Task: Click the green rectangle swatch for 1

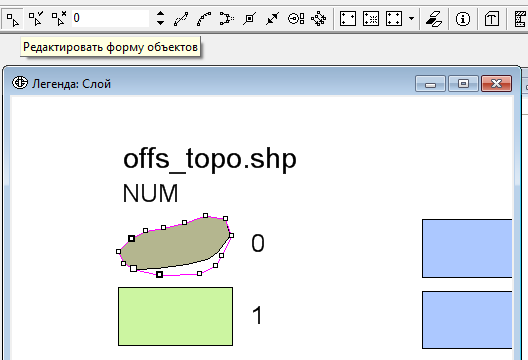Action: pos(175,317)
